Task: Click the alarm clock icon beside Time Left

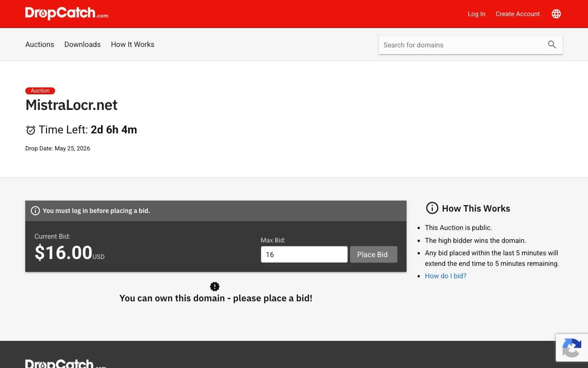Action: [x=31, y=130]
